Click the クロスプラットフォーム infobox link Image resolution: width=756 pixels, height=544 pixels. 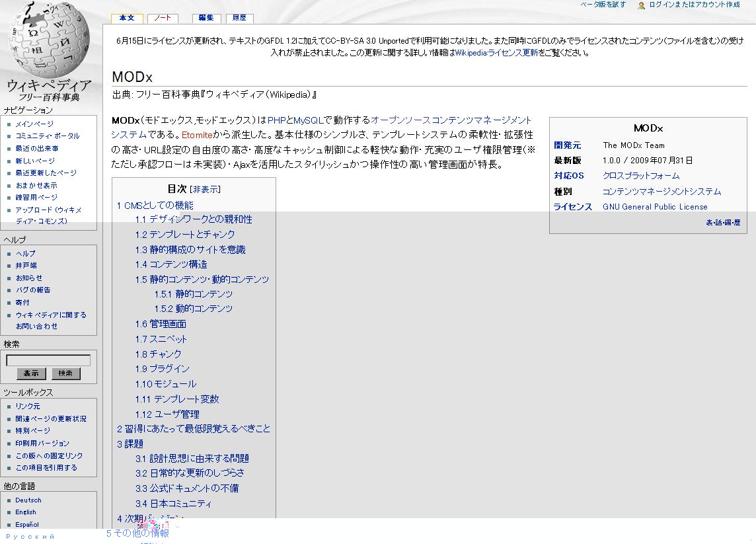click(640, 176)
